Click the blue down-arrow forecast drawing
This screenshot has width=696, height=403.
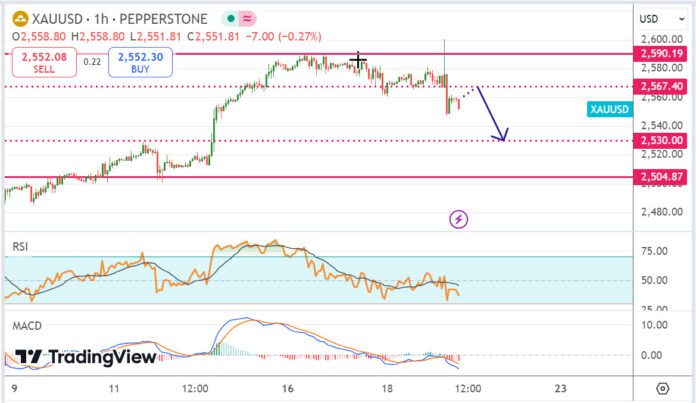point(494,113)
